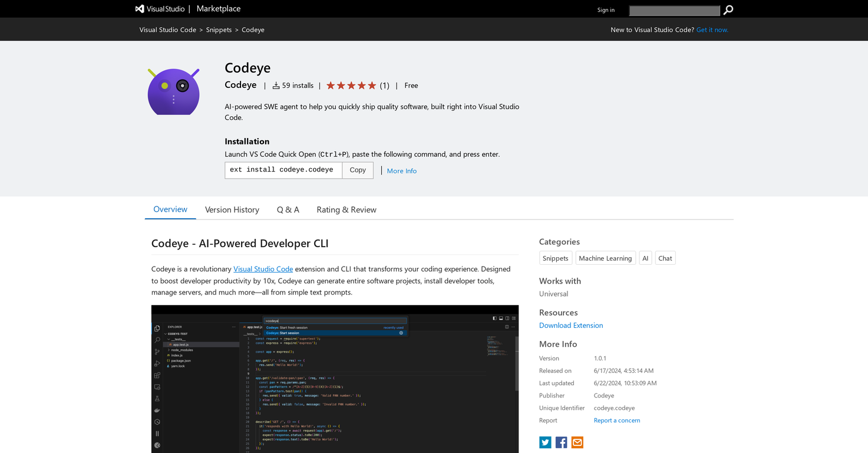
Task: Click the marketplace search magnifier icon
Action: point(728,10)
